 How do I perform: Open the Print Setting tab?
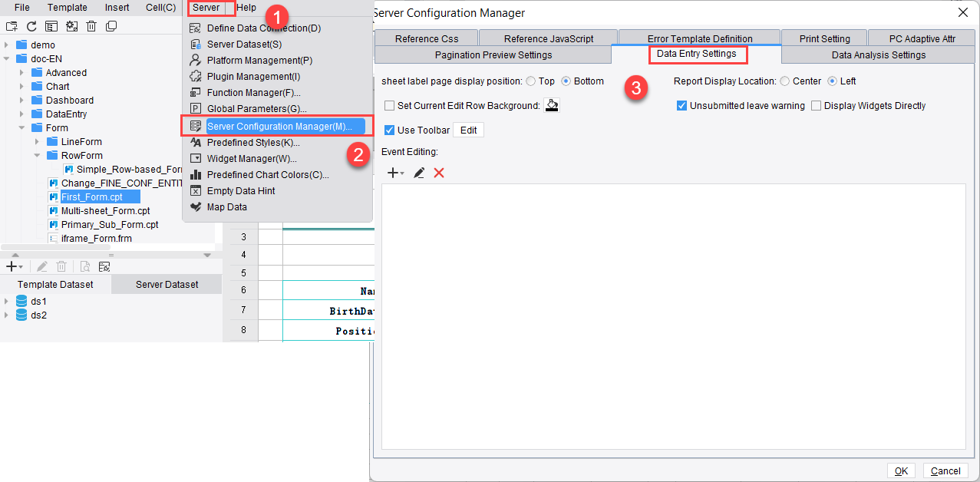[x=825, y=38]
